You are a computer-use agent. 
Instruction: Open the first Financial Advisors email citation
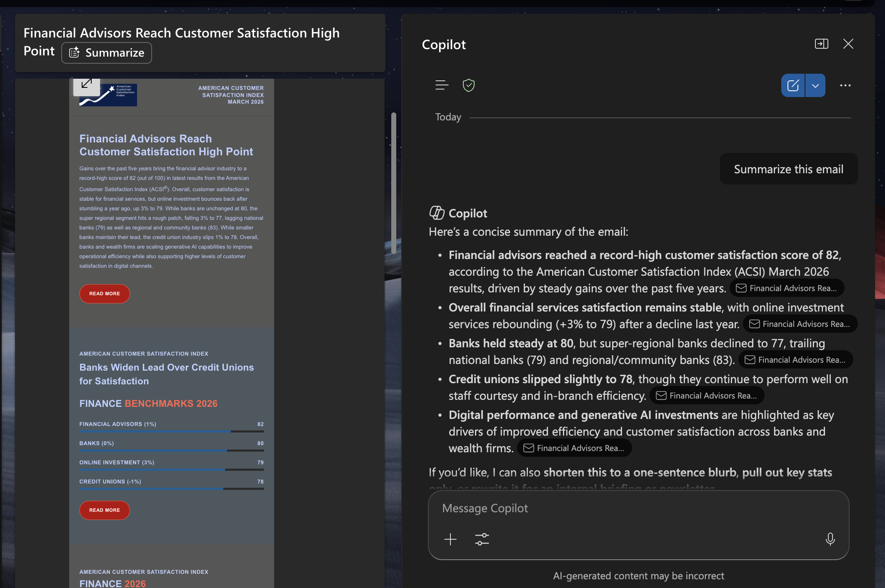[787, 288]
